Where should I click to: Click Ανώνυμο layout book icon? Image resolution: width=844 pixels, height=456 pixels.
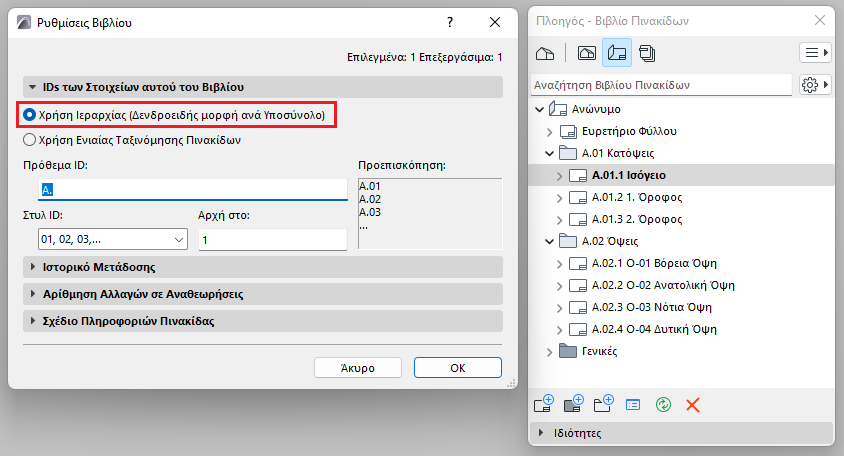pos(558,109)
